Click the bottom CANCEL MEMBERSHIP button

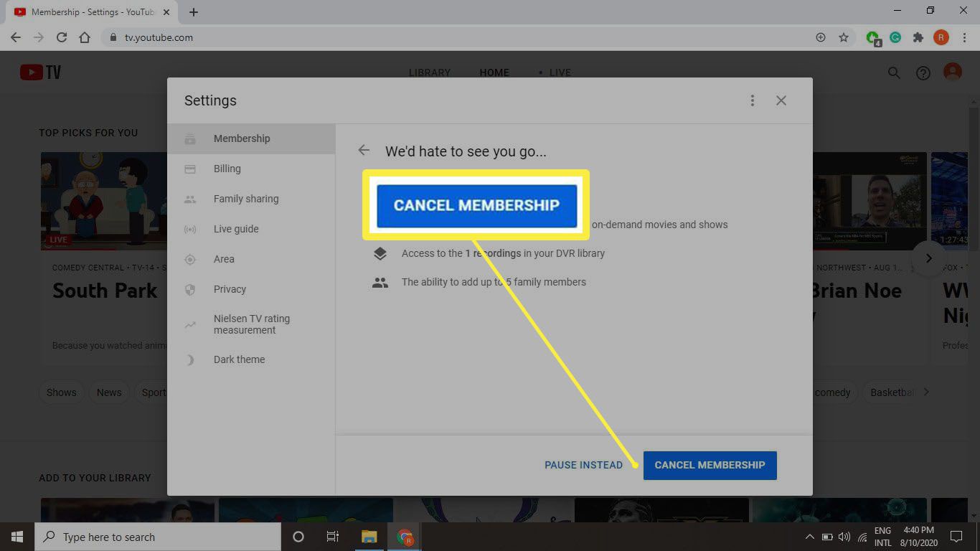(x=710, y=465)
